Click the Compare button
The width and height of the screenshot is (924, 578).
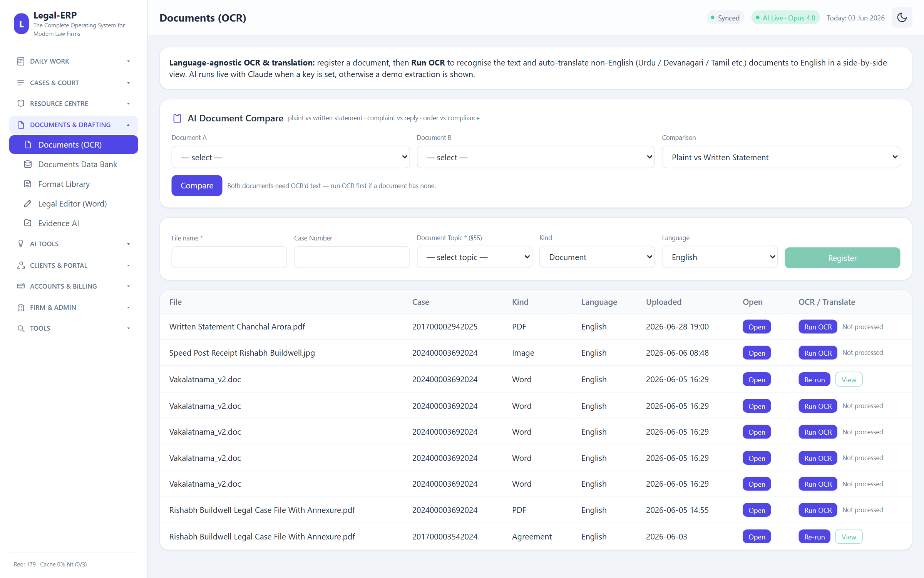click(197, 186)
